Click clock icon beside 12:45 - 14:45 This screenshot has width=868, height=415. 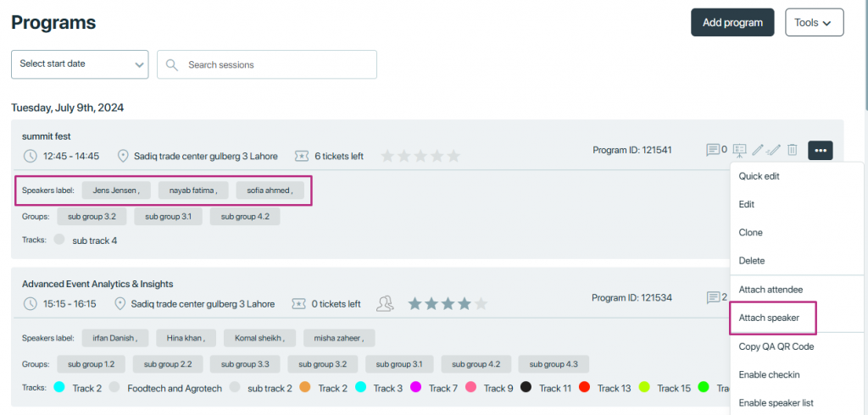[x=30, y=156]
